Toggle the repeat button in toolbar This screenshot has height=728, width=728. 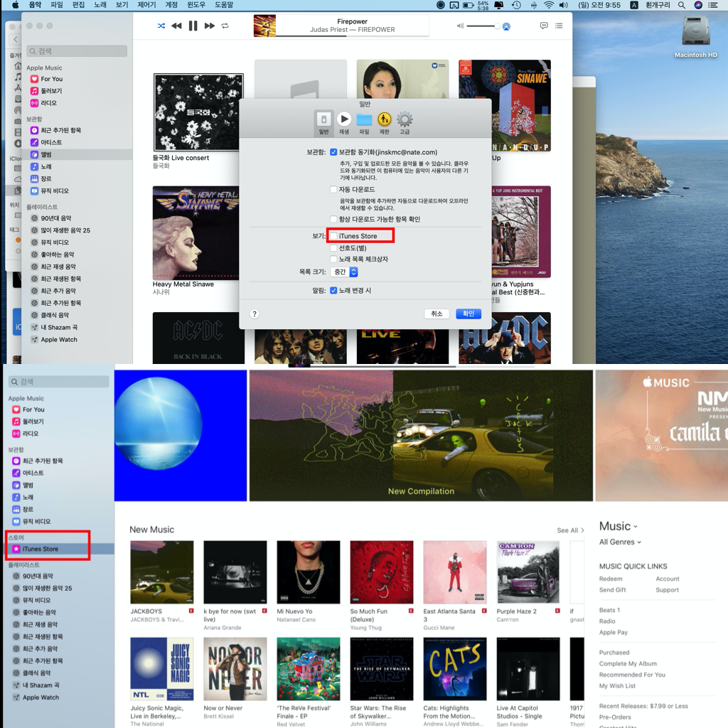pos(225,26)
